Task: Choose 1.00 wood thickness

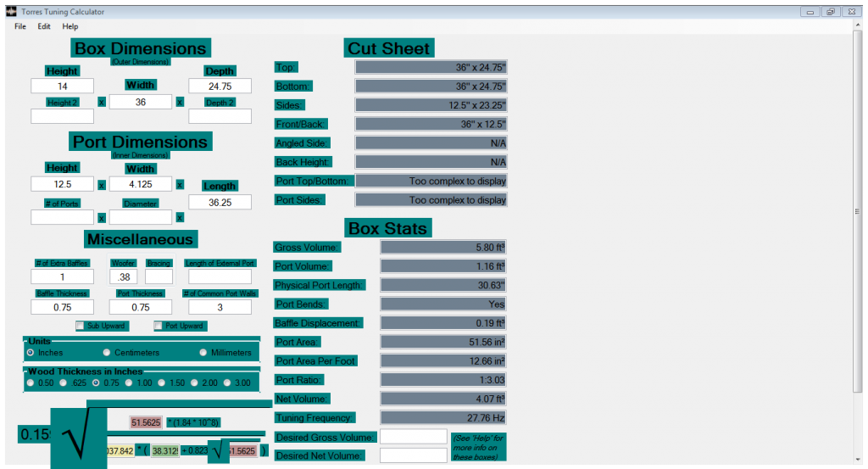Action: click(129, 382)
